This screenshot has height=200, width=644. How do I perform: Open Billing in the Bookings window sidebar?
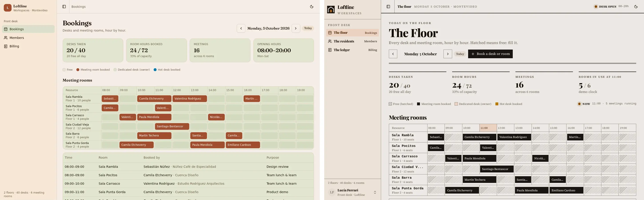pyautogui.click(x=28, y=46)
